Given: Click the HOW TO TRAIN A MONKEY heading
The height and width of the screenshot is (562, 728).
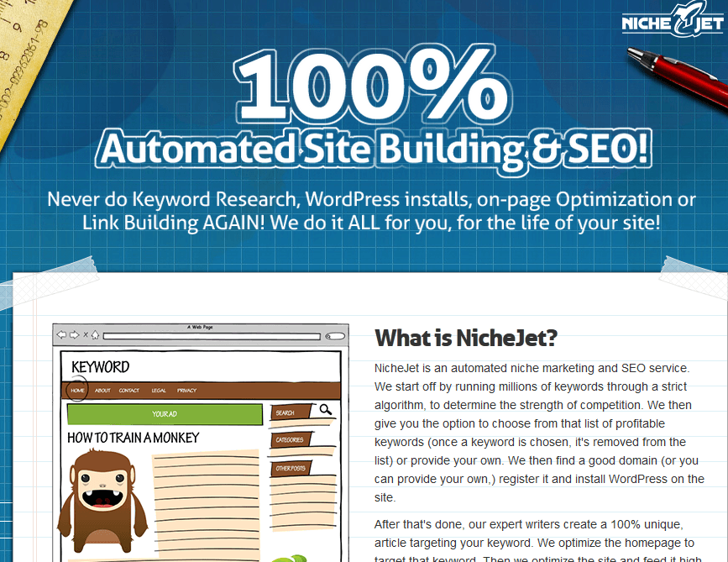Looking at the screenshot, I should (x=134, y=438).
